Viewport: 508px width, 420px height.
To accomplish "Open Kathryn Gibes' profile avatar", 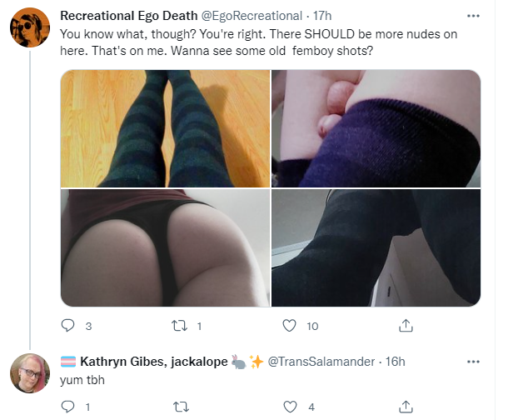I will pos(30,373).
